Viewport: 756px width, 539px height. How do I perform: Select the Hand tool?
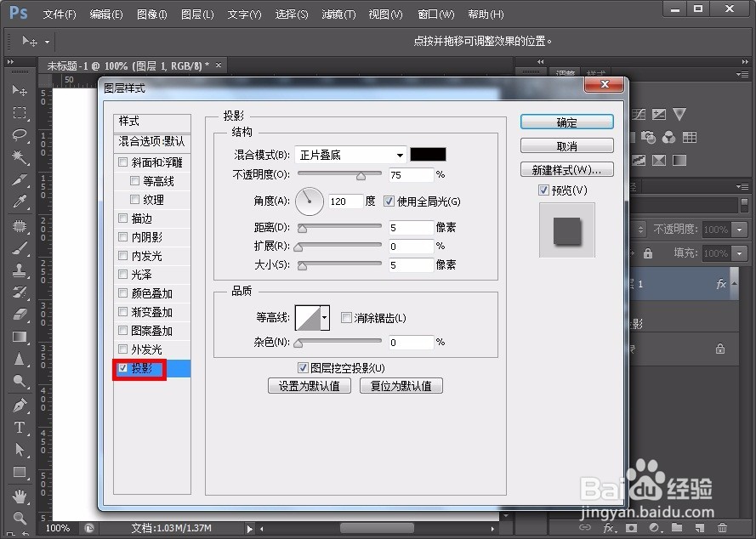coord(20,496)
